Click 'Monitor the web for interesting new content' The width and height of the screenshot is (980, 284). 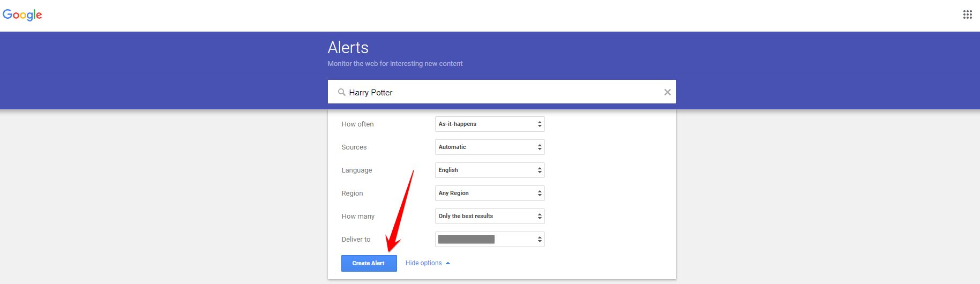[x=395, y=64]
